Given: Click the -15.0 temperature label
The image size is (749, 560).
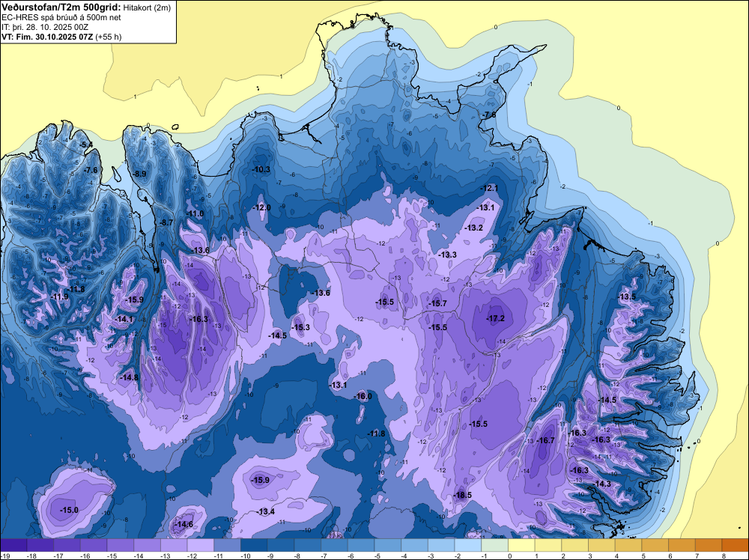Looking at the screenshot, I should pos(69,510).
